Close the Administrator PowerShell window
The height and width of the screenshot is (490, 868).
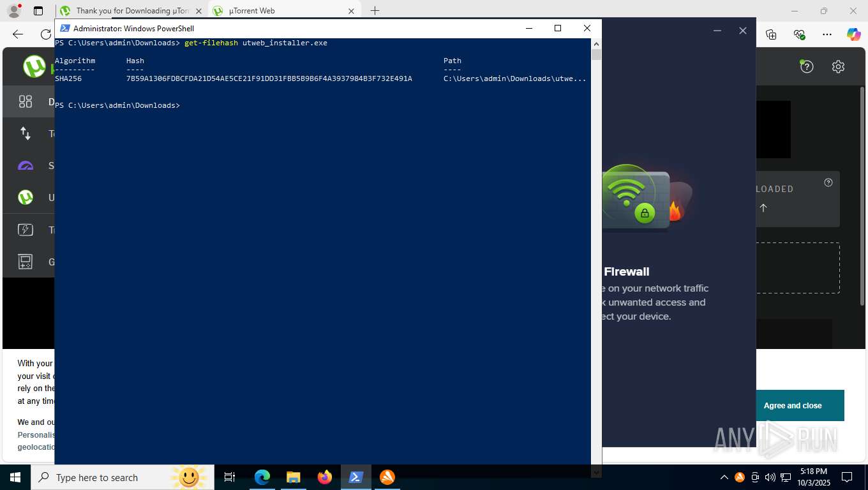[587, 28]
